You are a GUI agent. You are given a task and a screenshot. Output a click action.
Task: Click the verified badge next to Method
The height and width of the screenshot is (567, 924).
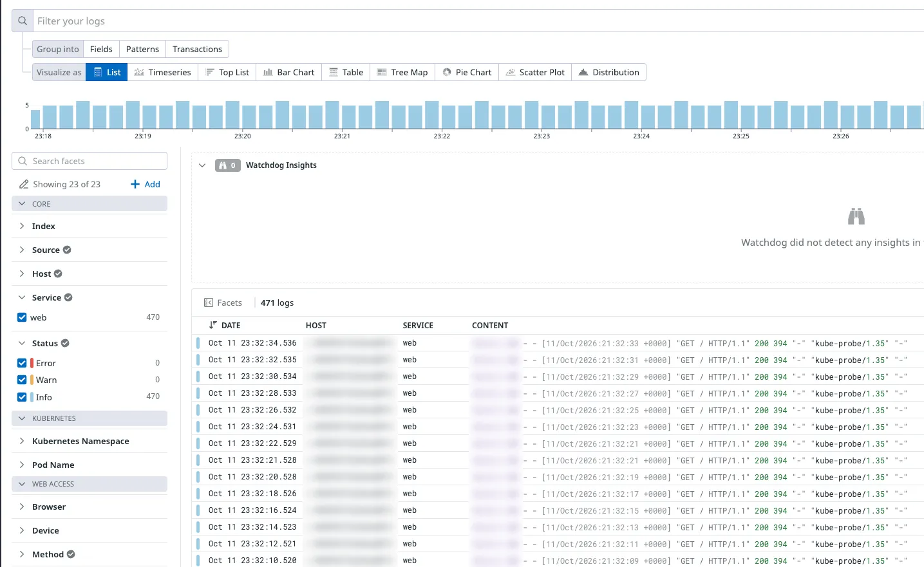(71, 554)
